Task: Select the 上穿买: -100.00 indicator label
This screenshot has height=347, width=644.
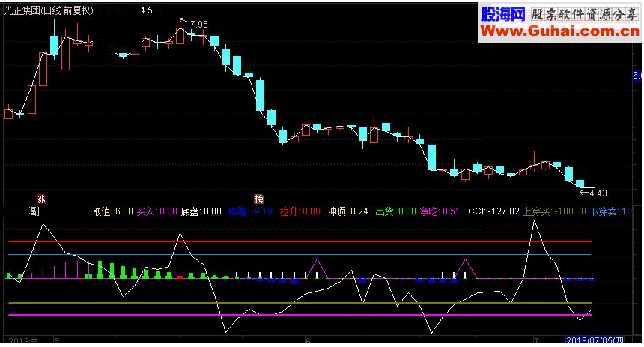Action: [554, 211]
